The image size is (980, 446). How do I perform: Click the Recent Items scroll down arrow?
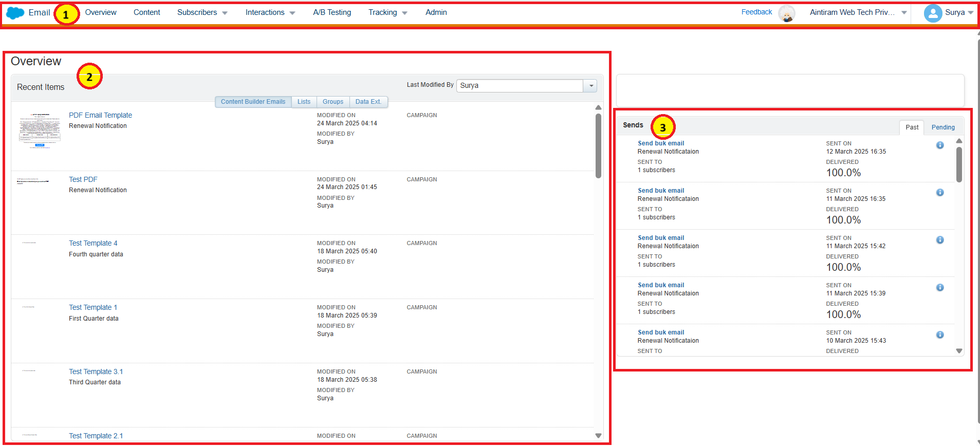(598, 435)
